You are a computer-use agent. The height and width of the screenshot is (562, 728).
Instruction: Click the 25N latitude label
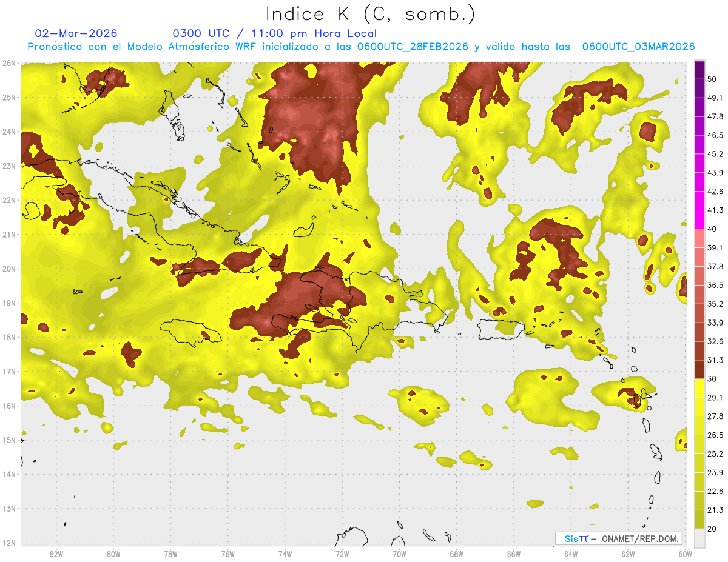(8, 97)
